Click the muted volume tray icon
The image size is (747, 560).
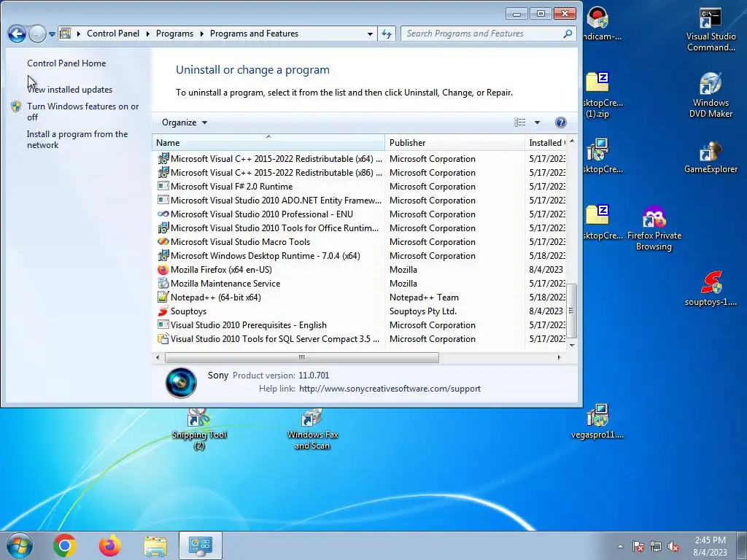(x=673, y=546)
